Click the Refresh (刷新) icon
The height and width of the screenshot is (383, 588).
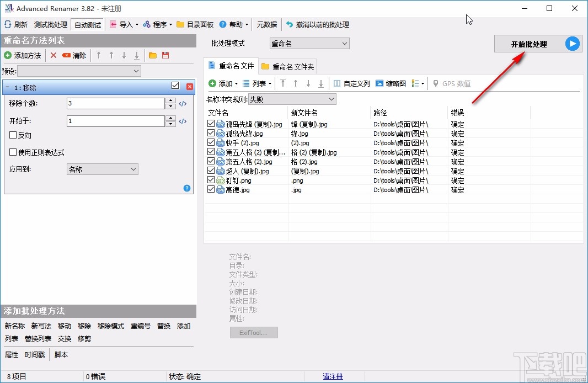pos(7,24)
